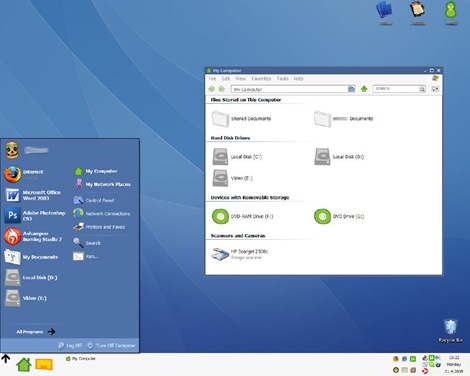Screen dimensions: 470x376
Task: Open the Edit menu in My Computer
Action: [226, 79]
